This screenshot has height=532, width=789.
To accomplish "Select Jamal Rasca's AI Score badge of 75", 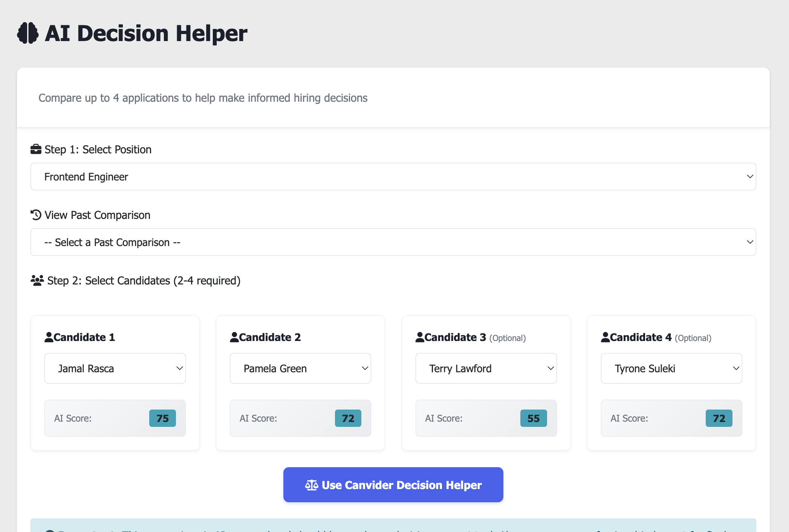I will [x=162, y=418].
